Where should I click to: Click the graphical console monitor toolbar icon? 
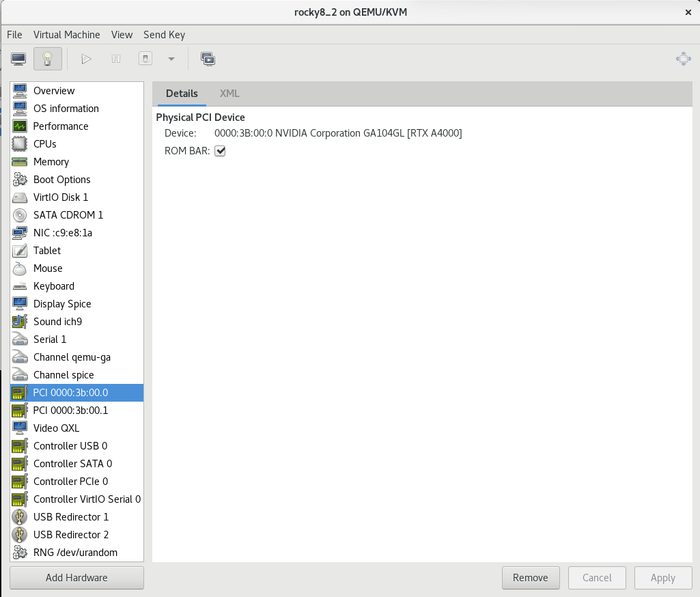click(18, 59)
